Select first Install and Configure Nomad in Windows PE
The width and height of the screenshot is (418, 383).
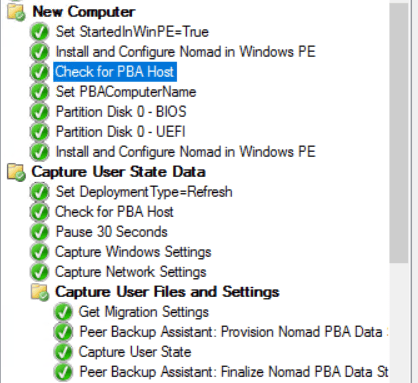tap(185, 52)
